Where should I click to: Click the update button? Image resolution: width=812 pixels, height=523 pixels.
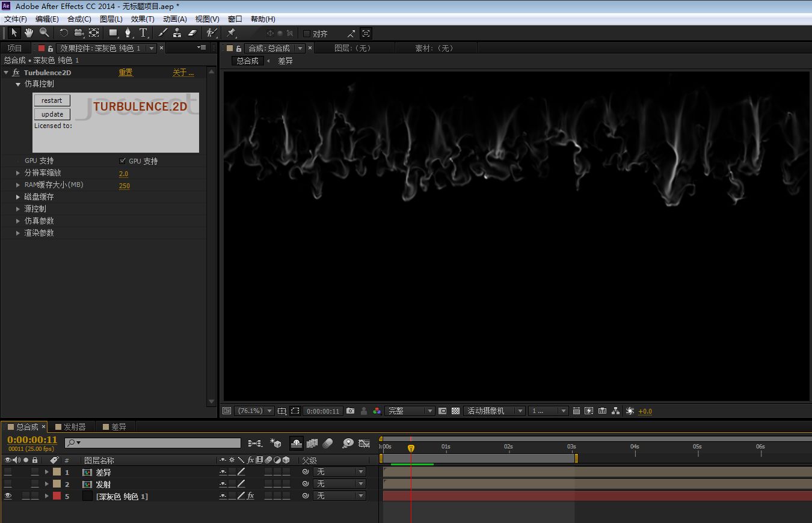click(x=52, y=114)
